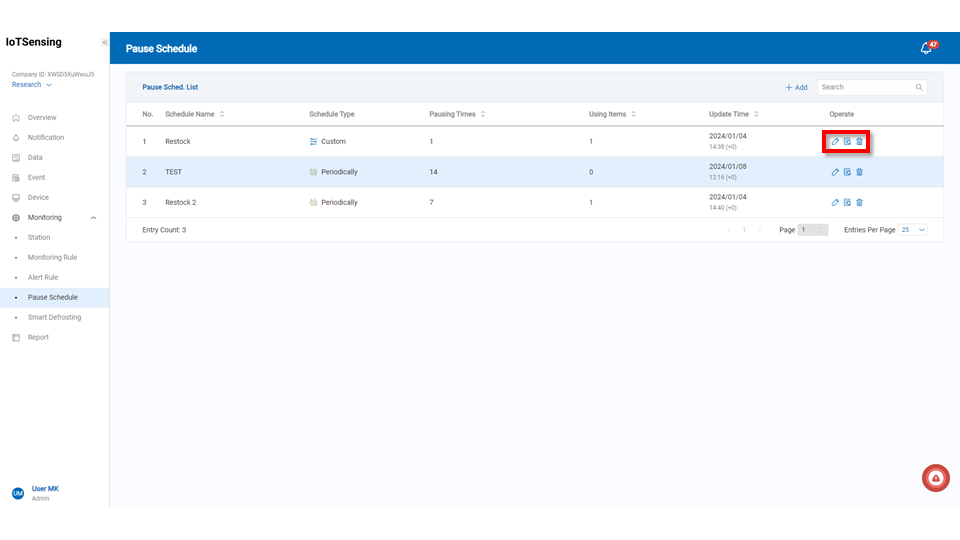
Task: Sort the list by Schedule Name
Action: (221, 114)
